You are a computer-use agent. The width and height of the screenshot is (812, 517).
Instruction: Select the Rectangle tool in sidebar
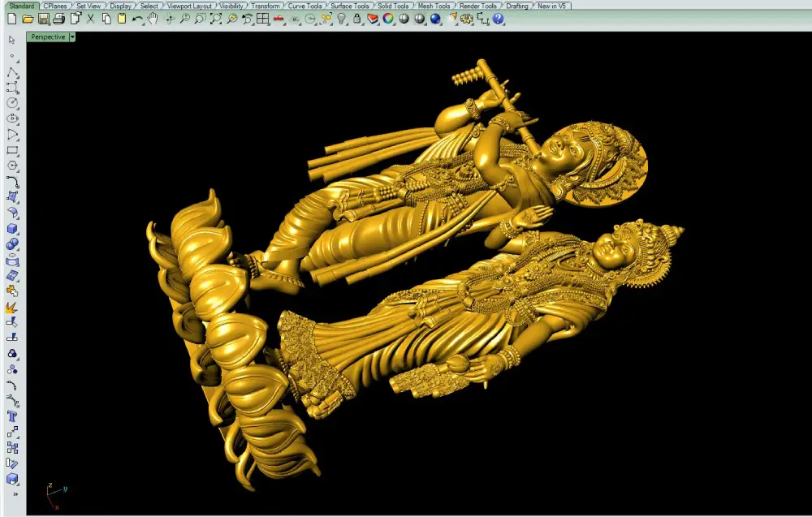click(12, 150)
